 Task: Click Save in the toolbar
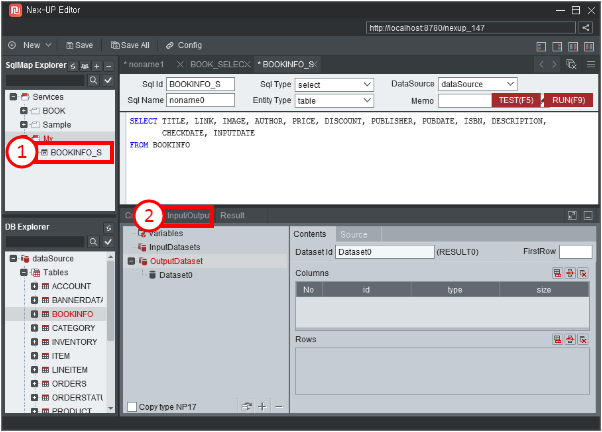tap(79, 45)
